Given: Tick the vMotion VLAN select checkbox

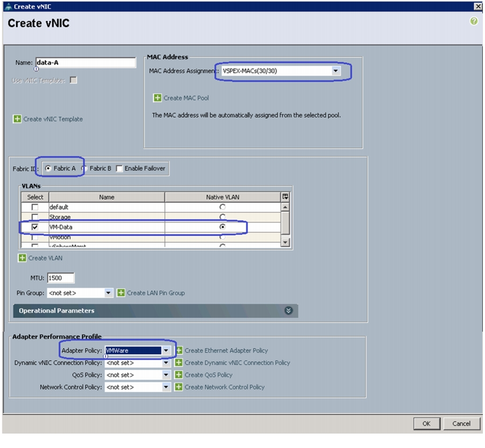Looking at the screenshot, I should pos(35,237).
